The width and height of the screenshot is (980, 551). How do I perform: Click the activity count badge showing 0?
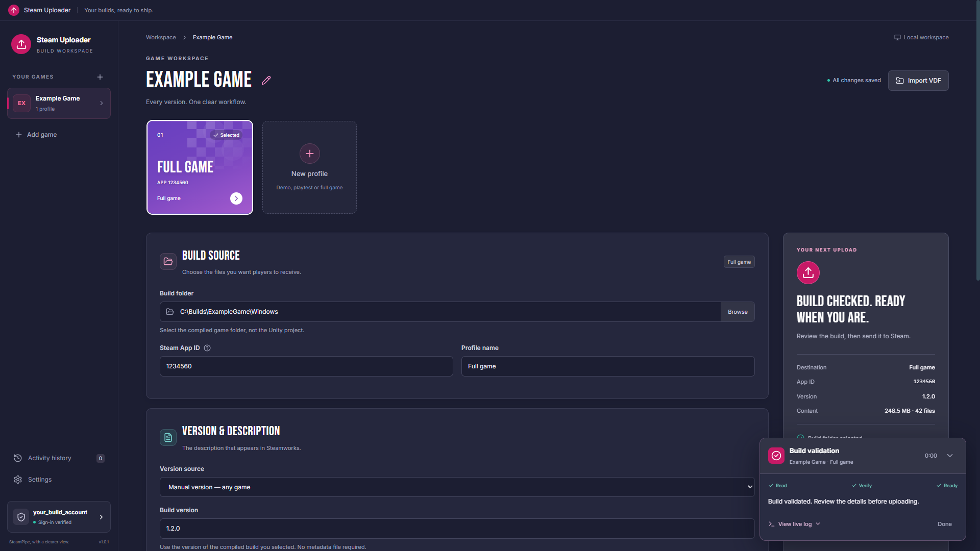coord(101,458)
